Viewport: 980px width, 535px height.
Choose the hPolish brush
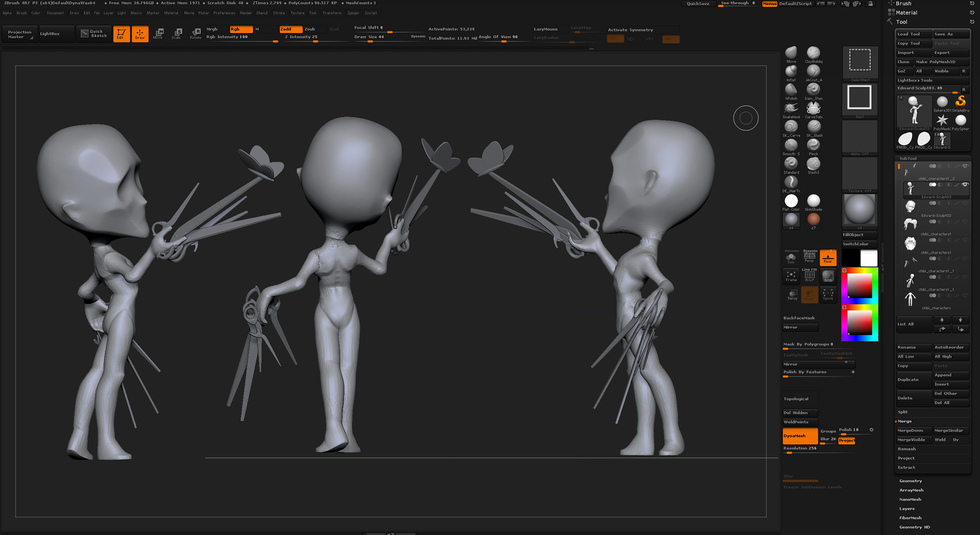click(791, 90)
